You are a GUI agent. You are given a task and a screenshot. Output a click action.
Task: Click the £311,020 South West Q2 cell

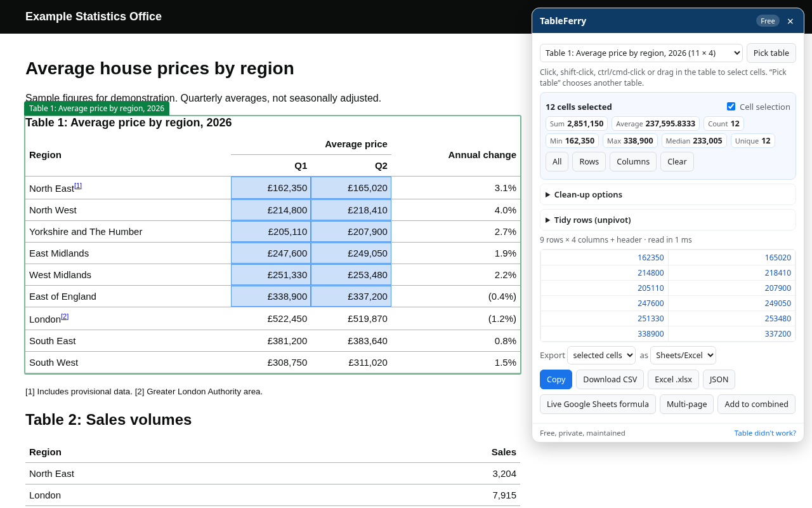click(351, 363)
